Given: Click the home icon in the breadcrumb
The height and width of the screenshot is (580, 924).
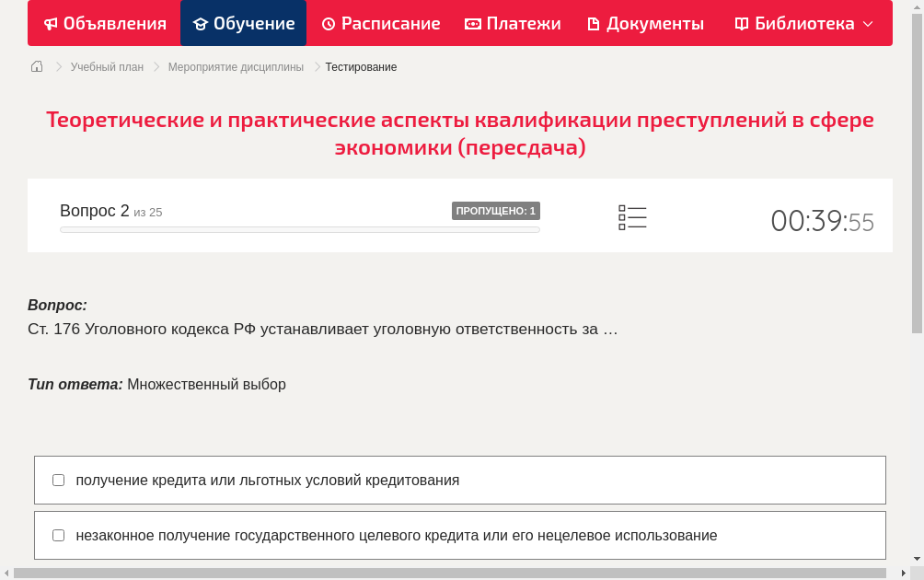Looking at the screenshot, I should tap(36, 66).
